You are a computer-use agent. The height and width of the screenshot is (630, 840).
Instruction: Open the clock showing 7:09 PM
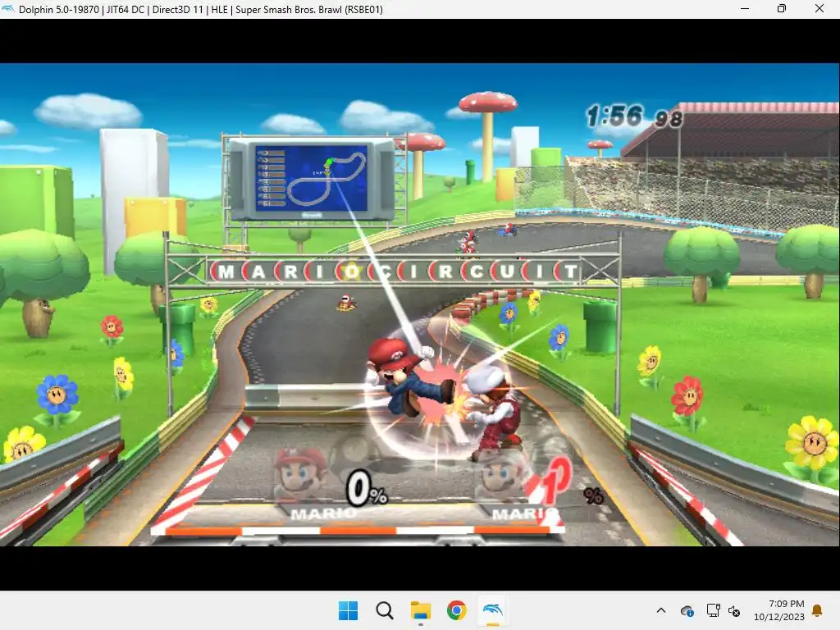click(x=786, y=604)
